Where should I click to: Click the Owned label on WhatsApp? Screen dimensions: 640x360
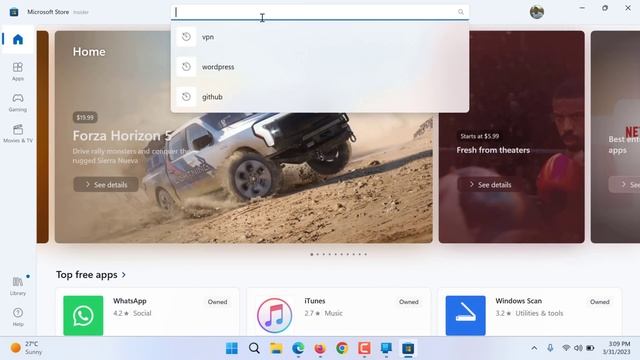tap(217, 302)
